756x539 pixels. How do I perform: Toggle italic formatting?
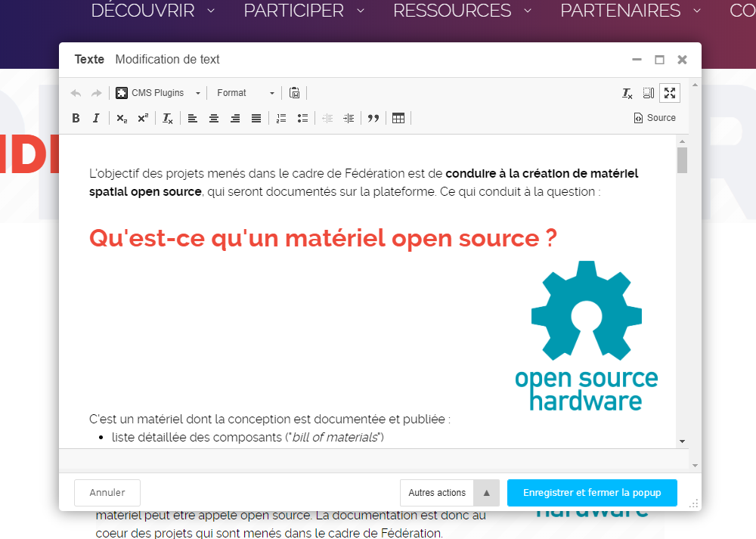click(x=96, y=118)
